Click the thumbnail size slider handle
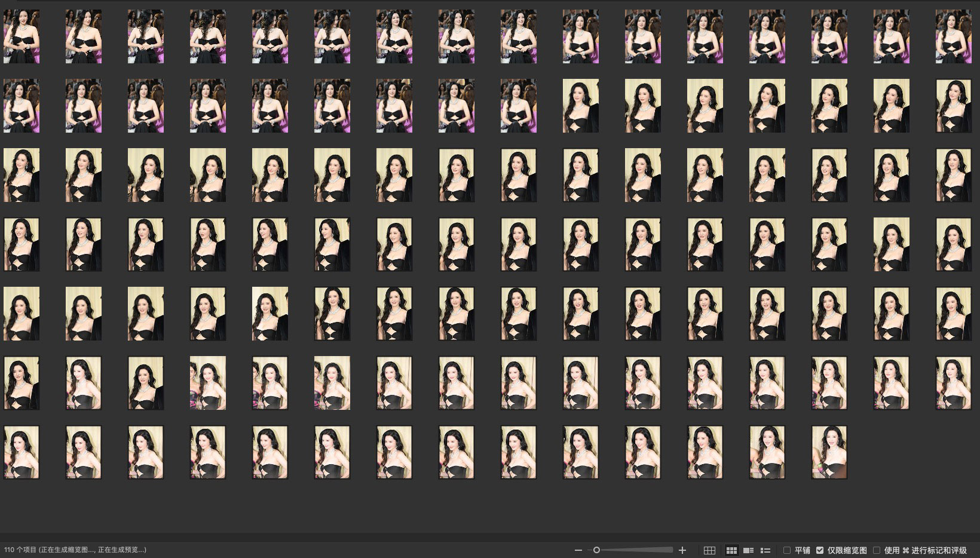 (596, 550)
